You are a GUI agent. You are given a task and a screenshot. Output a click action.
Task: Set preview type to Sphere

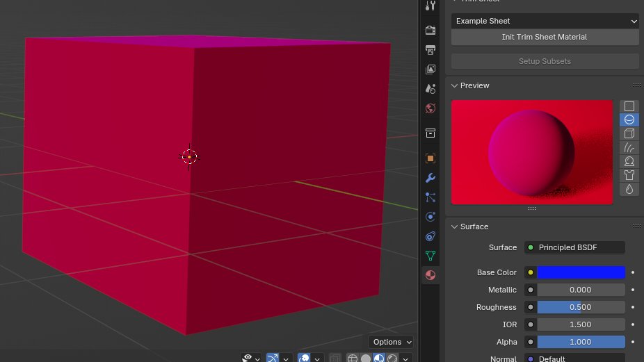629,120
